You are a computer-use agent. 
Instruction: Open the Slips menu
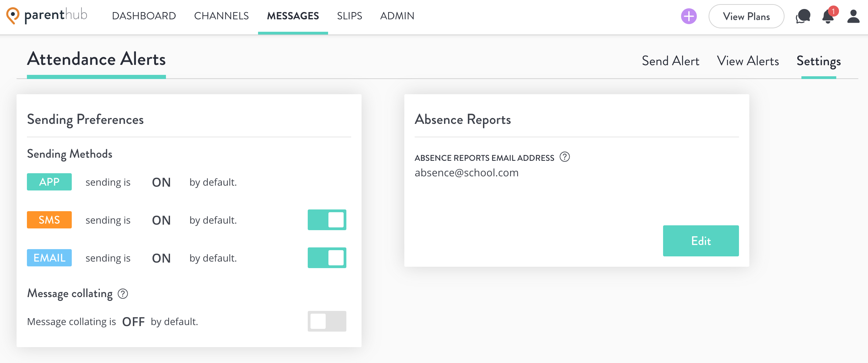pyautogui.click(x=349, y=16)
